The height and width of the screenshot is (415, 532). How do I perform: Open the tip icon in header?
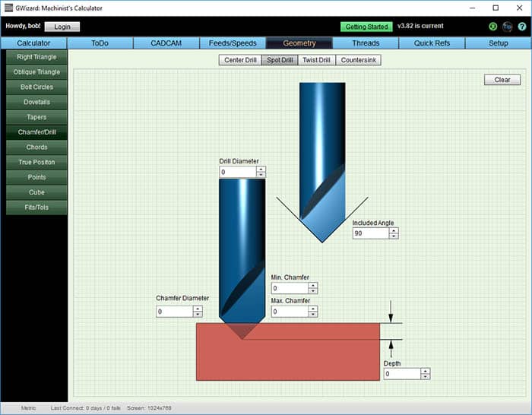coord(507,27)
